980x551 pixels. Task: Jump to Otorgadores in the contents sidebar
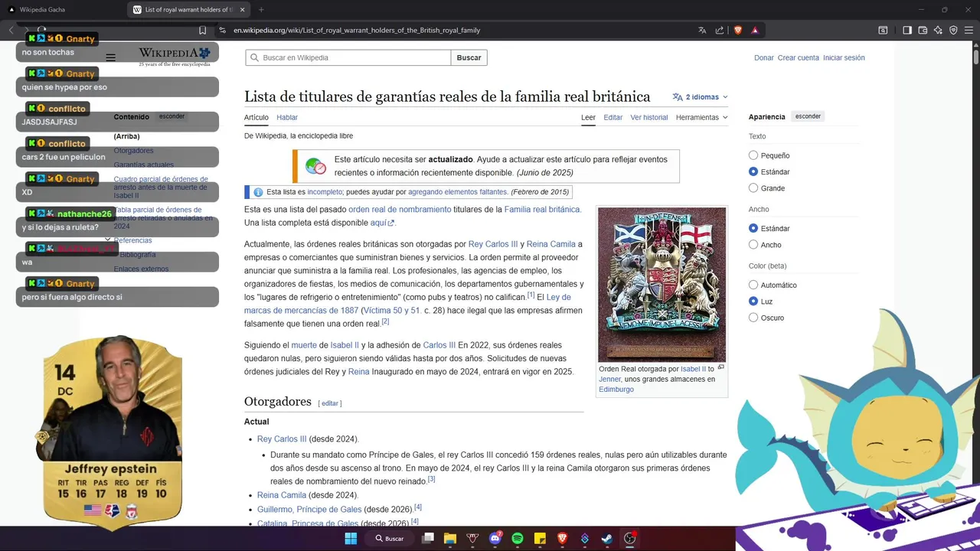[x=133, y=151]
